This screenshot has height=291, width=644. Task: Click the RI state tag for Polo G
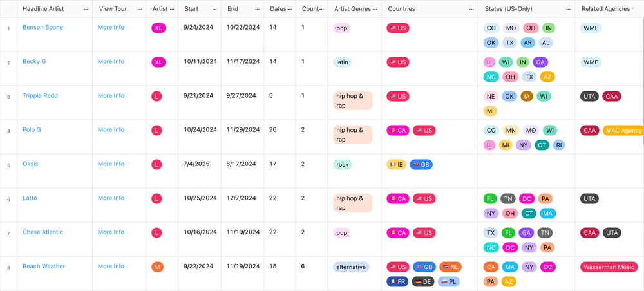(x=558, y=145)
